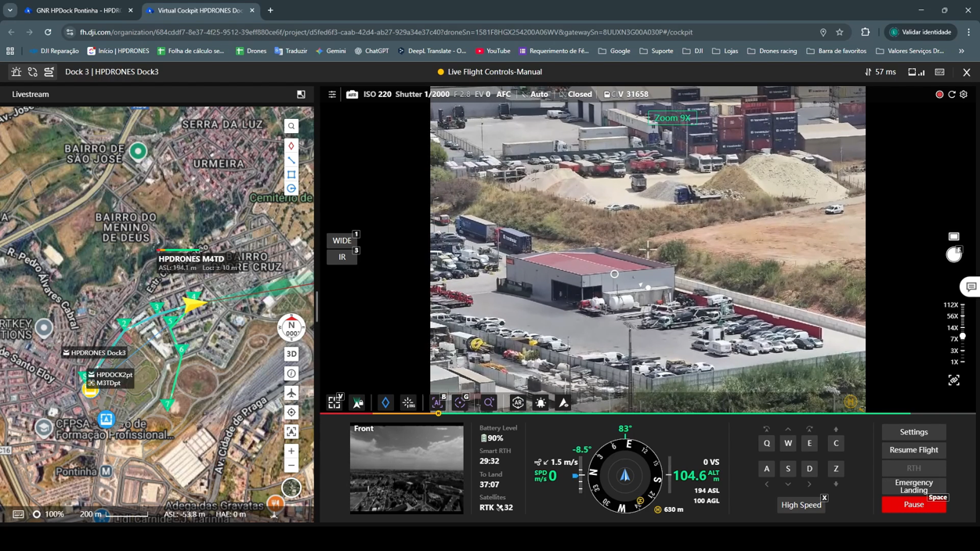This screenshot has width=980, height=551.
Task: Switch camera to IR mode
Action: 342,257
